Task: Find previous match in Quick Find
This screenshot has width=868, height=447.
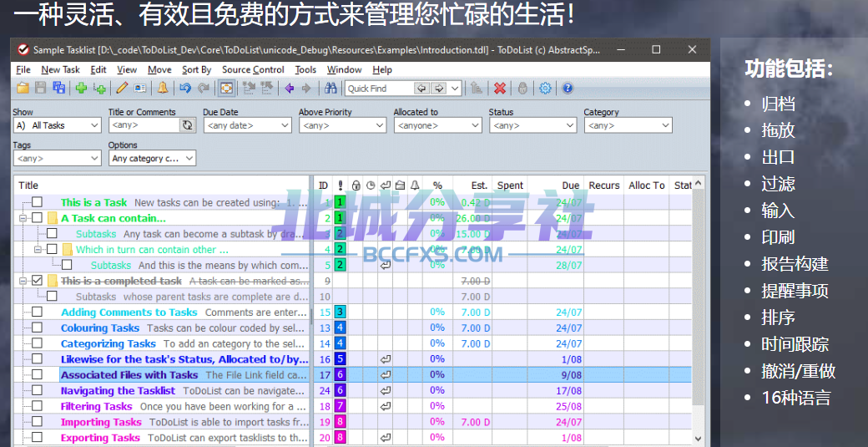Action: (421, 88)
